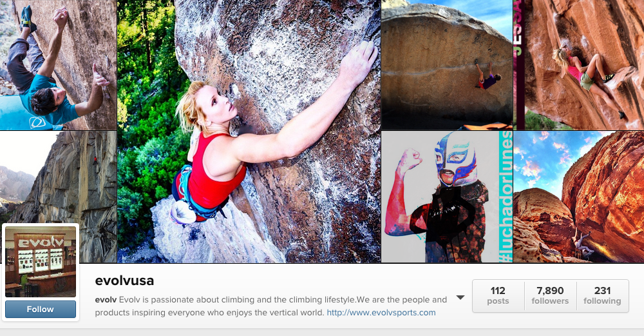Click the evolv logo sign in profile picture
The height and width of the screenshot is (336, 644).
(x=41, y=242)
